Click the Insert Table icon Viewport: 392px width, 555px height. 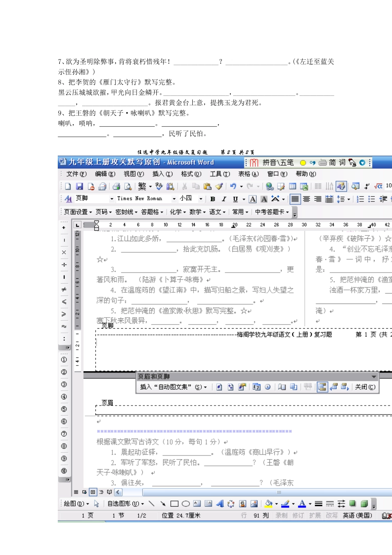point(293,187)
